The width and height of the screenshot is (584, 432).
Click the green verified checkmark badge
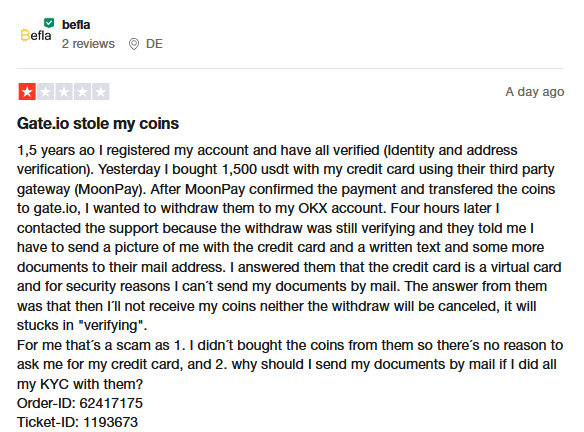coord(49,23)
